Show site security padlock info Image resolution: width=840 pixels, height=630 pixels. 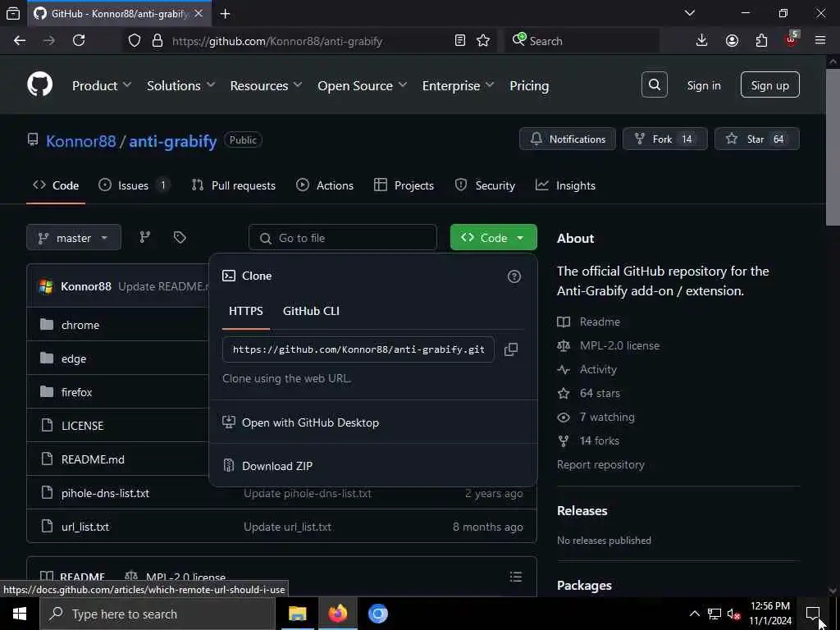pos(157,41)
